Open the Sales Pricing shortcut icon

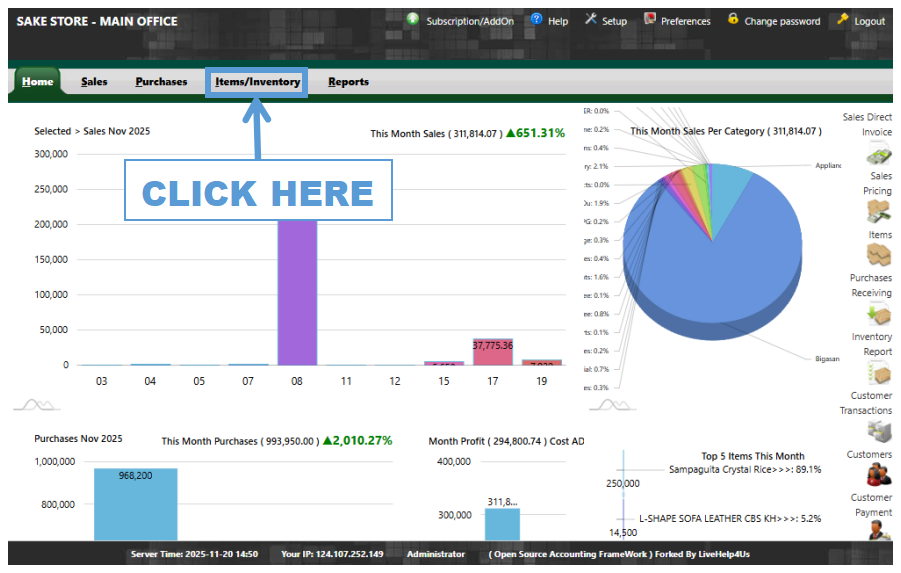click(878, 212)
